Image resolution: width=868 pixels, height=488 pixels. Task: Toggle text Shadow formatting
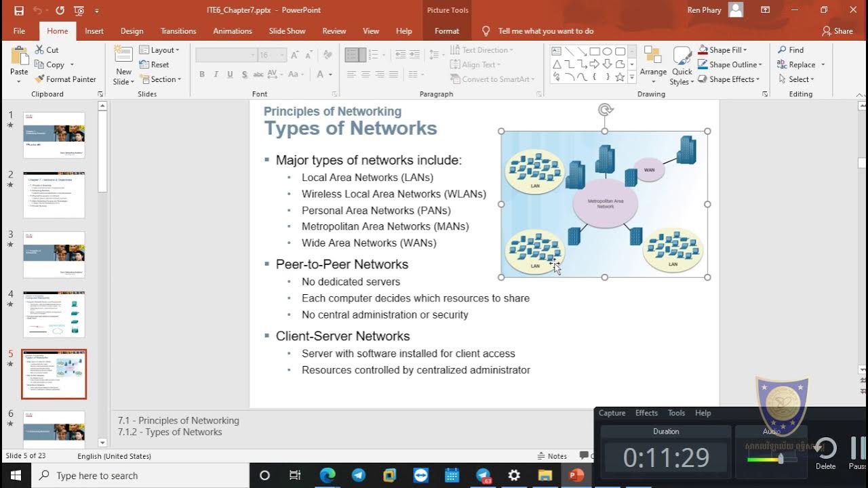pyautogui.click(x=244, y=75)
